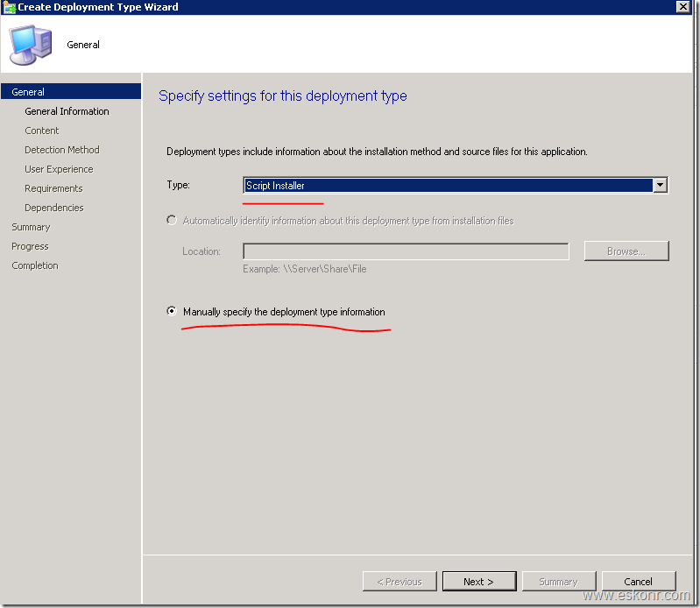Click the Location text field
The width and height of the screenshot is (700, 608).
(x=406, y=251)
